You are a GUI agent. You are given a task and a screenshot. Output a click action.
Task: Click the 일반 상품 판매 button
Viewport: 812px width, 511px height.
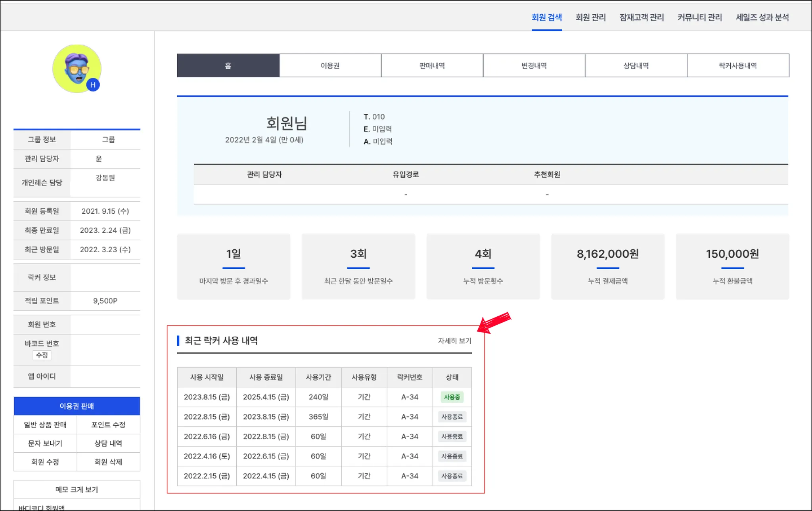pyautogui.click(x=45, y=425)
